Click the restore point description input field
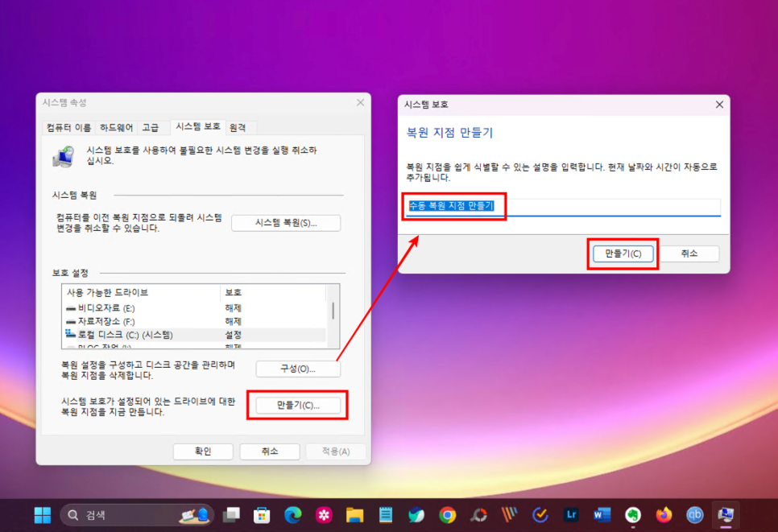This screenshot has width=778, height=532. pos(564,207)
